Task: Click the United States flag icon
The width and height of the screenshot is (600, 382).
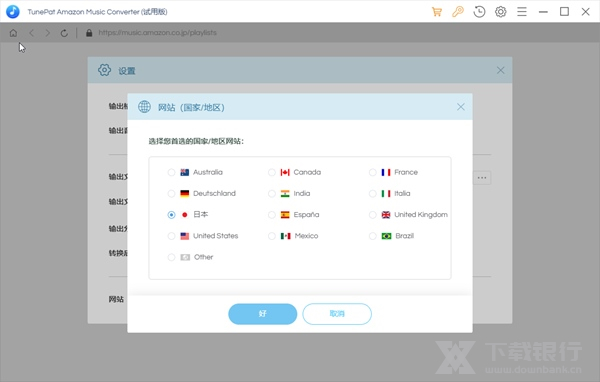Action: (184, 236)
